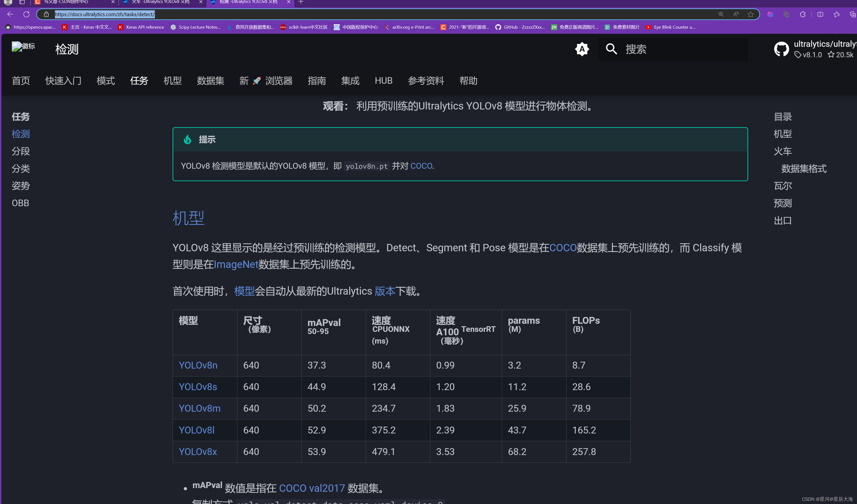Toggle split screen view
The height and width of the screenshot is (504, 857).
820,14
